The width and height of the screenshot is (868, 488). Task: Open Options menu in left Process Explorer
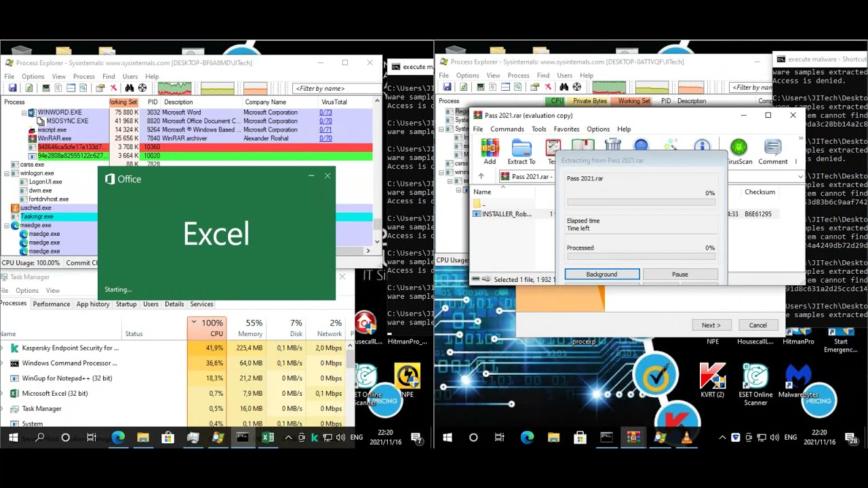33,77
